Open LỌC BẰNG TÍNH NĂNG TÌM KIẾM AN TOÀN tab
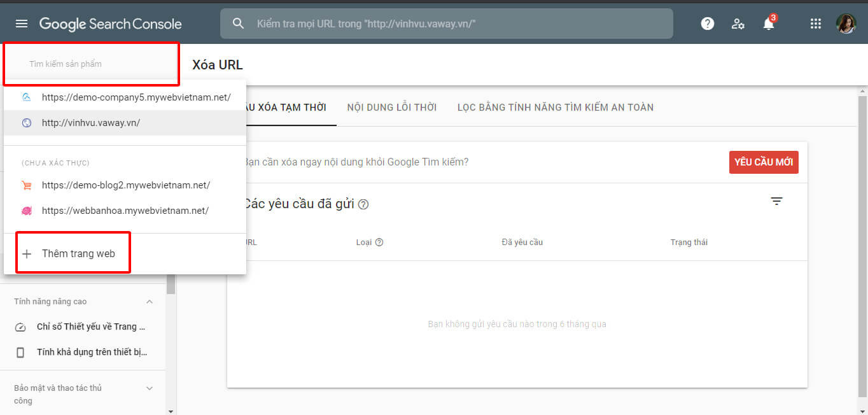The width and height of the screenshot is (868, 415). click(555, 107)
